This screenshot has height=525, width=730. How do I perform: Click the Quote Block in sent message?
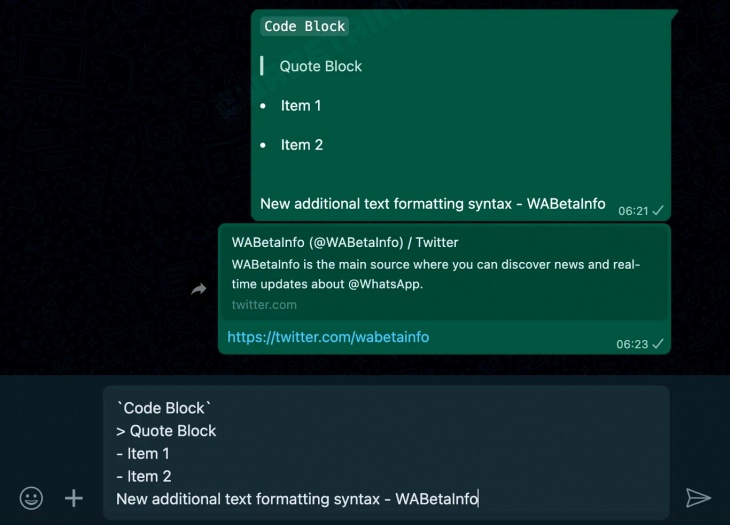(320, 67)
